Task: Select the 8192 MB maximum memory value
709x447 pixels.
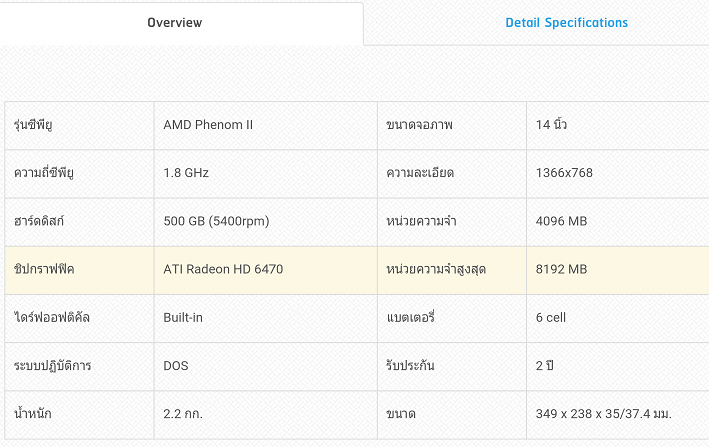Action: (x=561, y=270)
